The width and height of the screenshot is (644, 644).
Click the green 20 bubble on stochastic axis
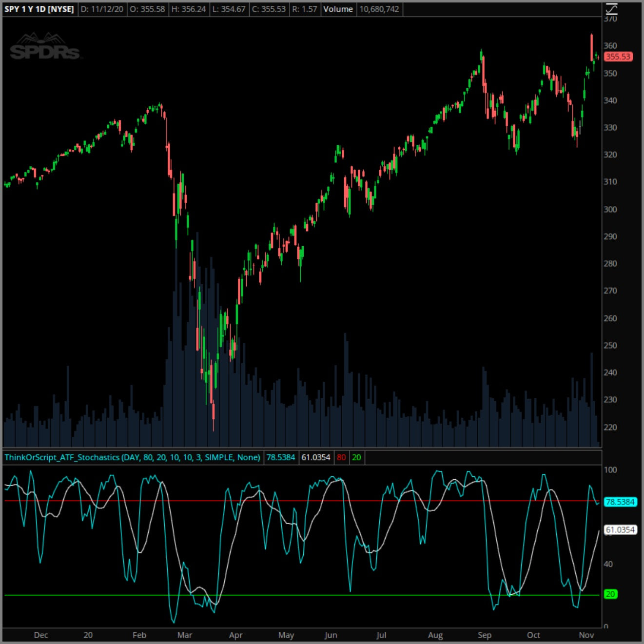pyautogui.click(x=610, y=594)
